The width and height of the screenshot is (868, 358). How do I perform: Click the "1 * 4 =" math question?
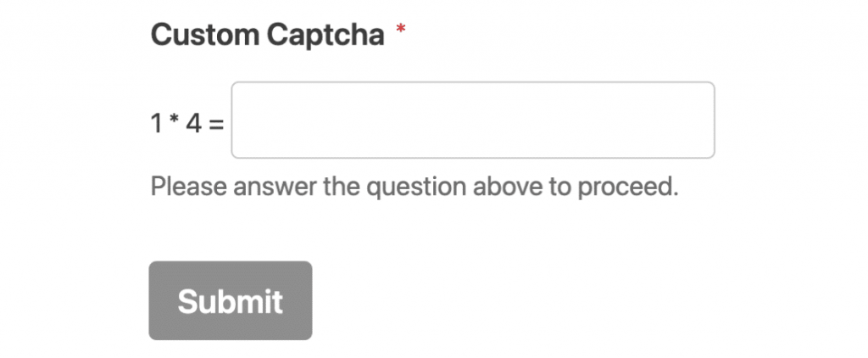pyautogui.click(x=187, y=124)
